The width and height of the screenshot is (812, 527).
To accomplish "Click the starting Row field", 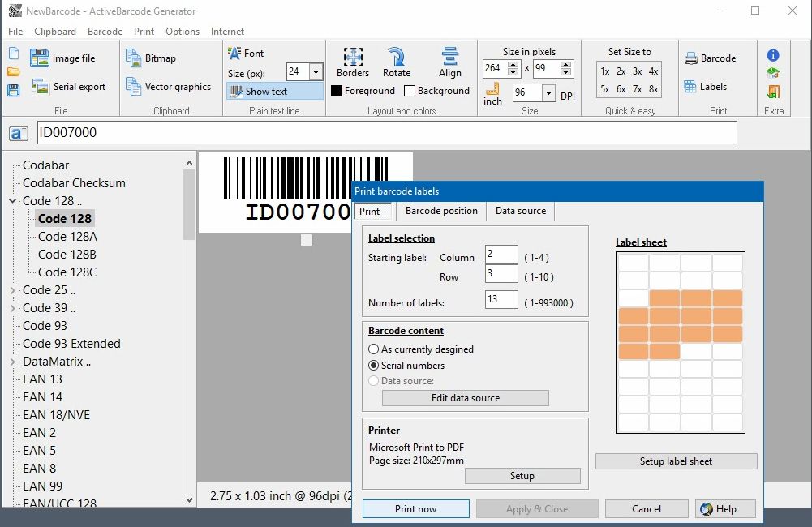I will click(501, 273).
